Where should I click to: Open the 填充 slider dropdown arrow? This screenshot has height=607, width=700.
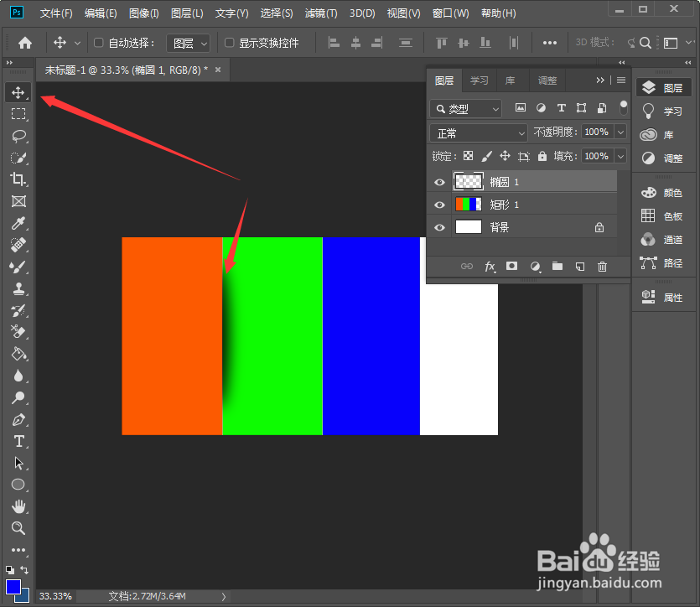point(620,156)
